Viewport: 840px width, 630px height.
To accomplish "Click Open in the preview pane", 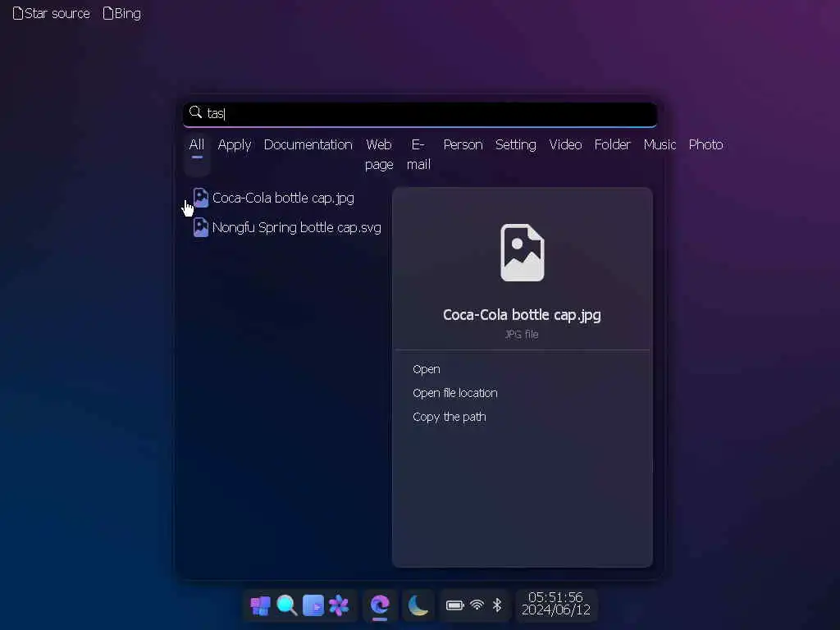I will tap(427, 369).
